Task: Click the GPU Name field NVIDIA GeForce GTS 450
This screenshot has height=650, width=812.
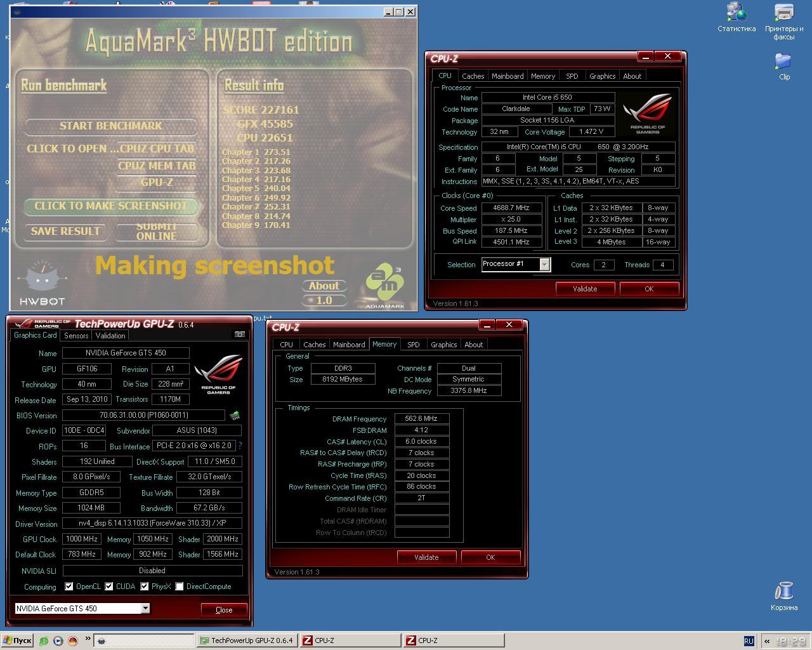Action: click(x=126, y=353)
